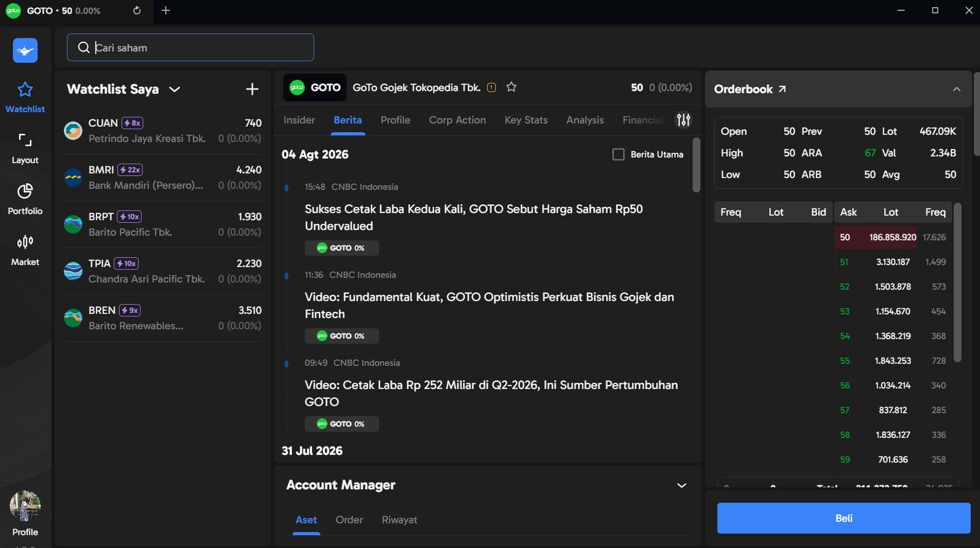Image resolution: width=980 pixels, height=548 pixels.
Task: Open the Watchlist sidebar section
Action: [x=25, y=97]
